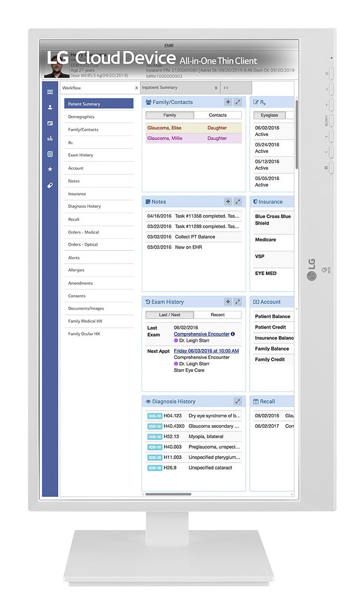Click the horizontal scrollbar at the bottom of the summary
The image size is (364, 604).
pyautogui.click(x=168, y=494)
